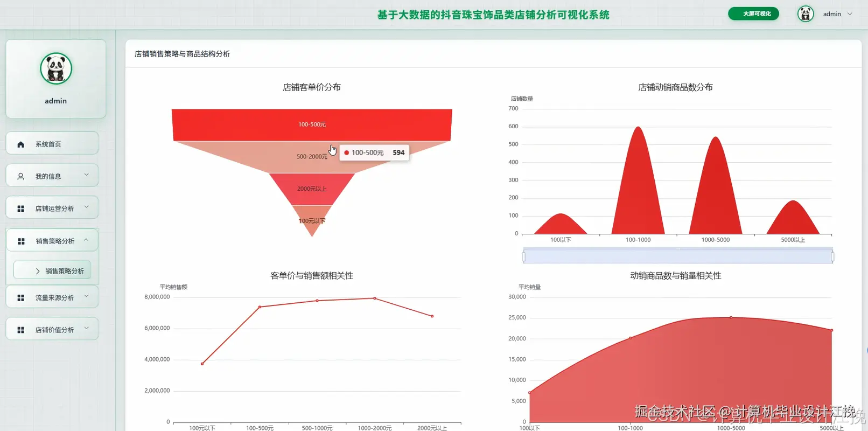This screenshot has height=431, width=868.
Task: Click the 2000元以上 funnel segment
Action: (312, 189)
